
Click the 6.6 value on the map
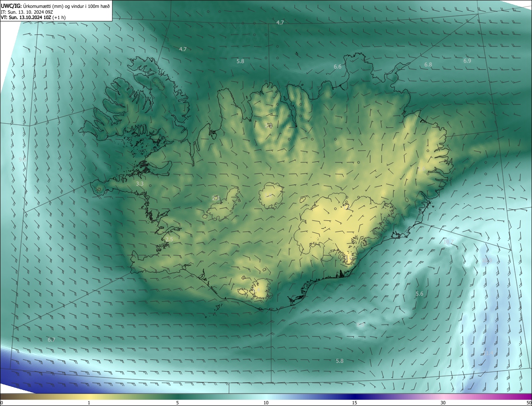(x=337, y=67)
